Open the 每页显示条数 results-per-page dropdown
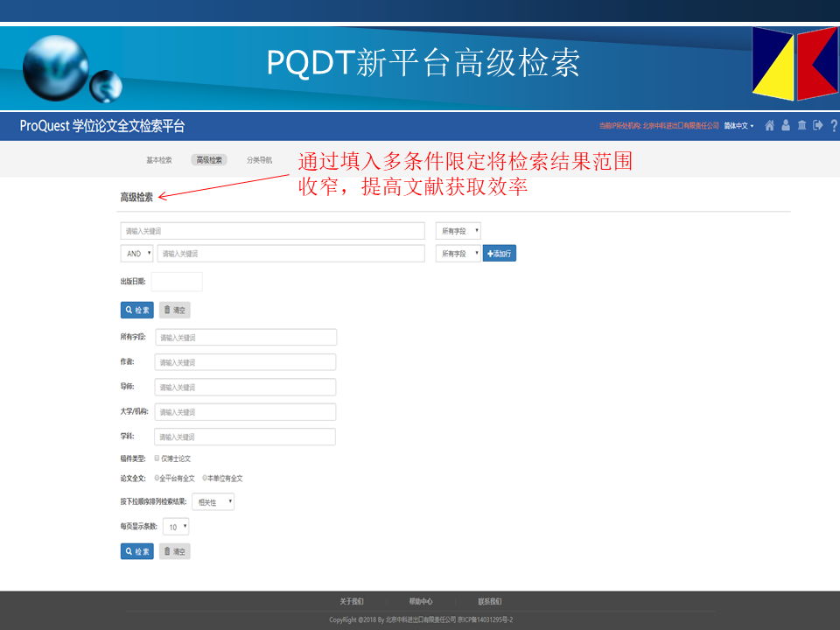 click(x=176, y=528)
